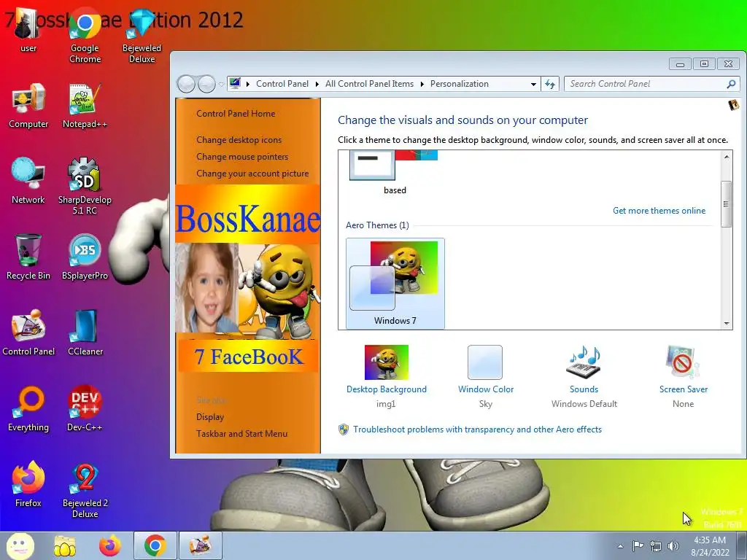747x560 pixels.
Task: Click the Start button smiley orb
Action: (x=20, y=545)
